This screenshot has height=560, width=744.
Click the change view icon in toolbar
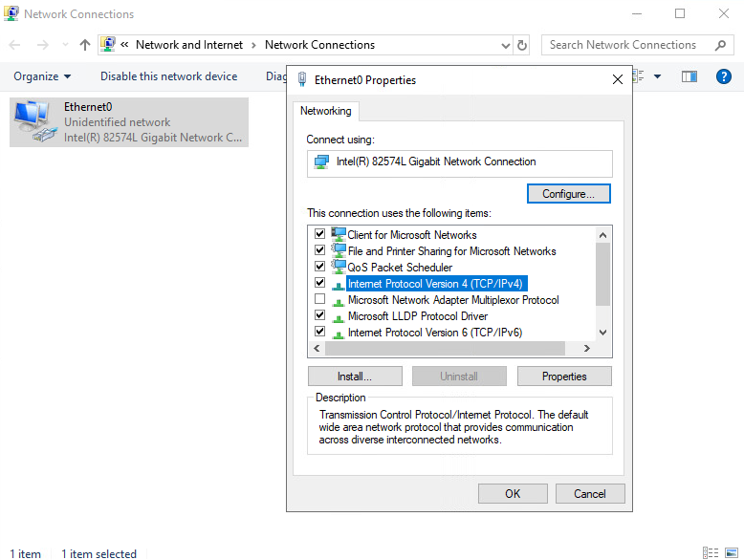[639, 76]
